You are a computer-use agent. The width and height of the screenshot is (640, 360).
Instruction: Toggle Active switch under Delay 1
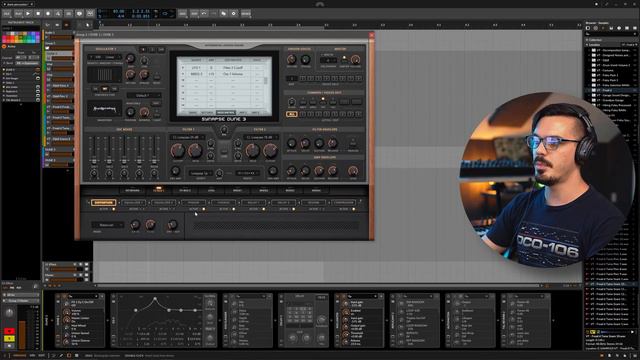(264, 209)
